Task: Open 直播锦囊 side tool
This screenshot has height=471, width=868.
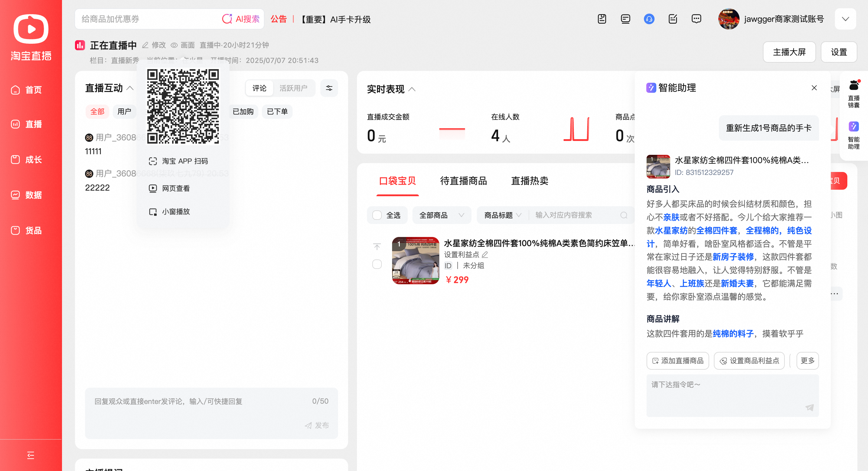Action: [854, 94]
